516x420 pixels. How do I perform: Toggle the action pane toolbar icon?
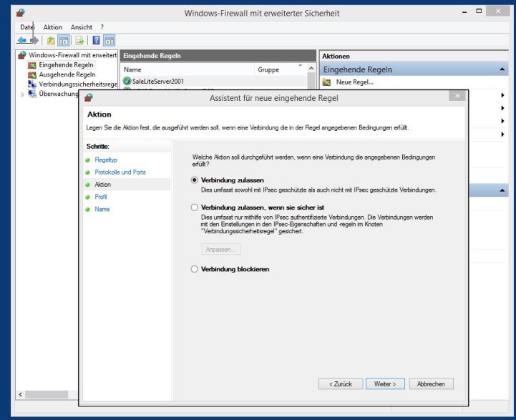(x=109, y=41)
